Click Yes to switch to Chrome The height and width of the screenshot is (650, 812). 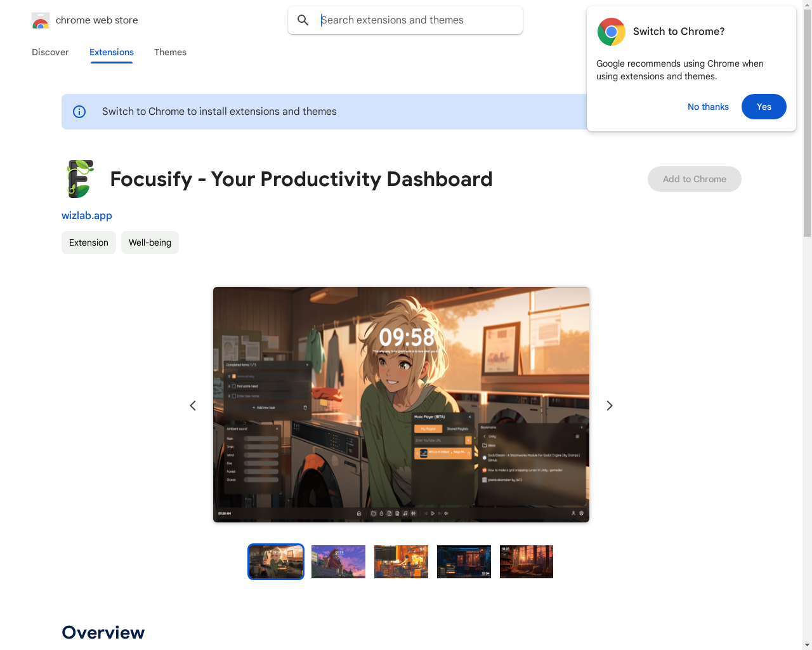[764, 107]
